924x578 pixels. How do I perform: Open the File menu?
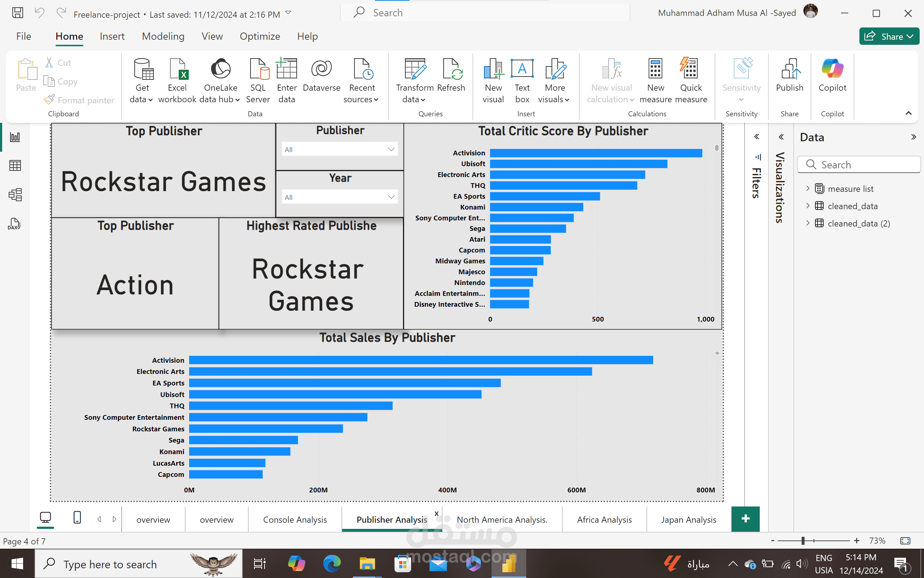pyautogui.click(x=24, y=36)
